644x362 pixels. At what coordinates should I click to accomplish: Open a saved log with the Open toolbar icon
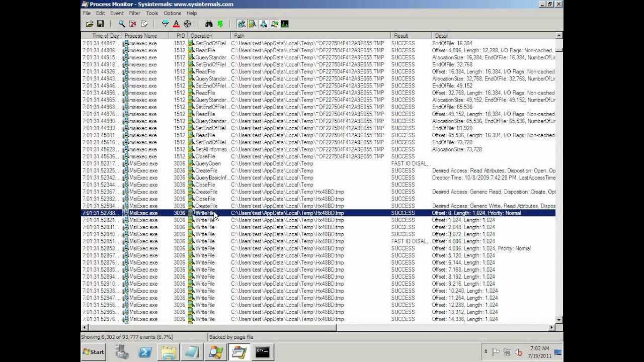[x=89, y=24]
